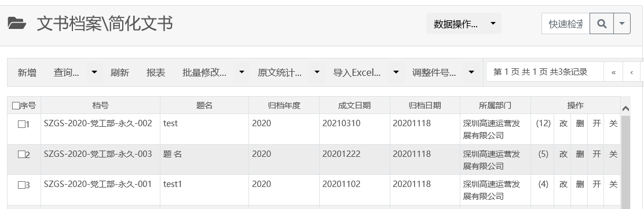
Task: Click 改 edit icon for test row
Action: pos(563,123)
